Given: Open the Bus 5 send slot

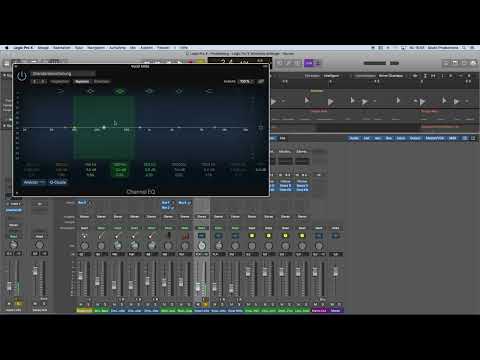Looking at the screenshot, I should [x=82, y=202].
